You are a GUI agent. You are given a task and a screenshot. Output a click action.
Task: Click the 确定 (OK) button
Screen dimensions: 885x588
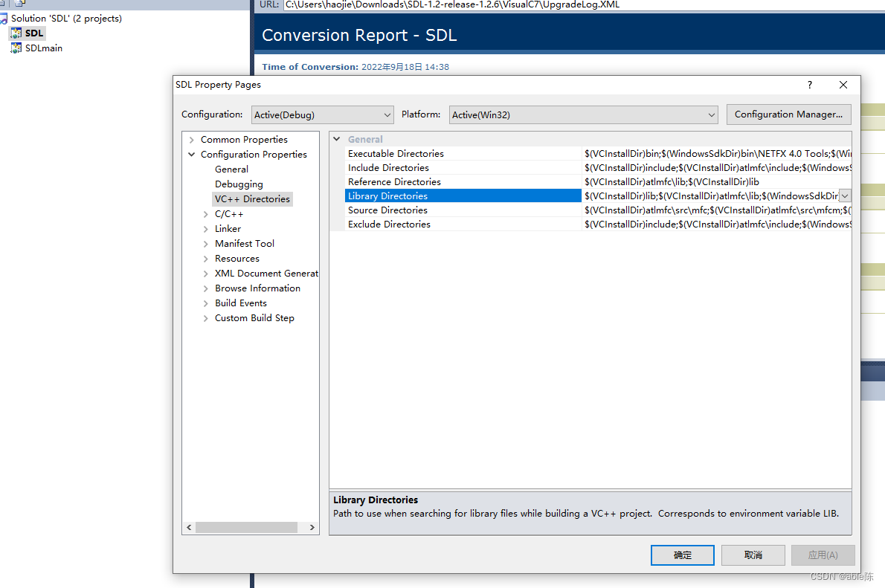click(683, 555)
